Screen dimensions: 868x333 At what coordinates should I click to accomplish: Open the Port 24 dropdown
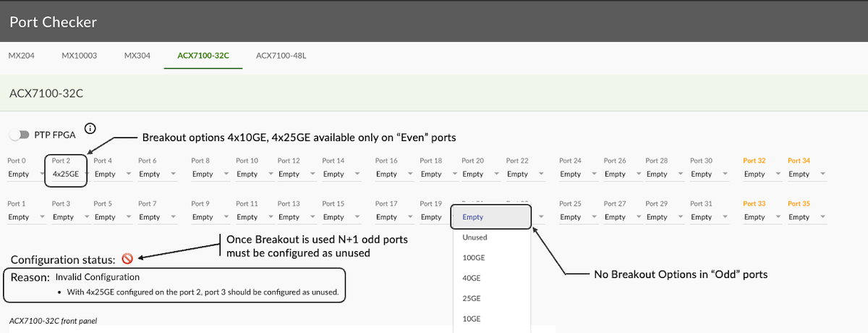click(579, 174)
